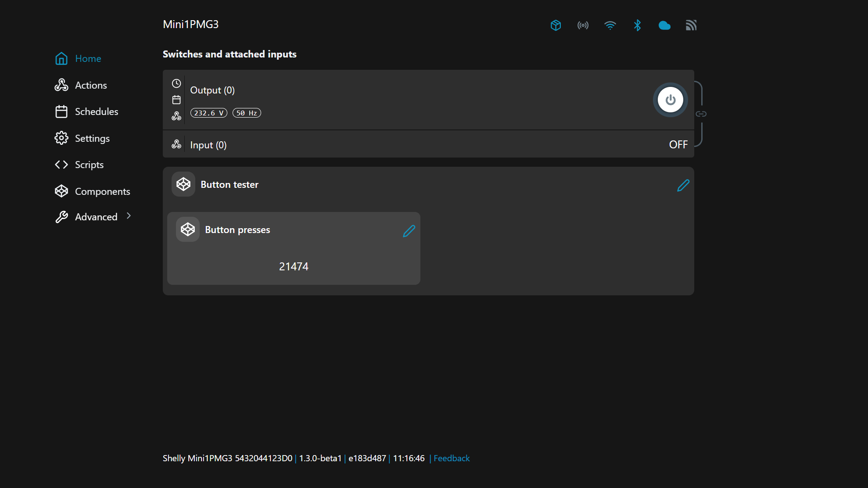Open Output schedule calendar icon

point(176,100)
